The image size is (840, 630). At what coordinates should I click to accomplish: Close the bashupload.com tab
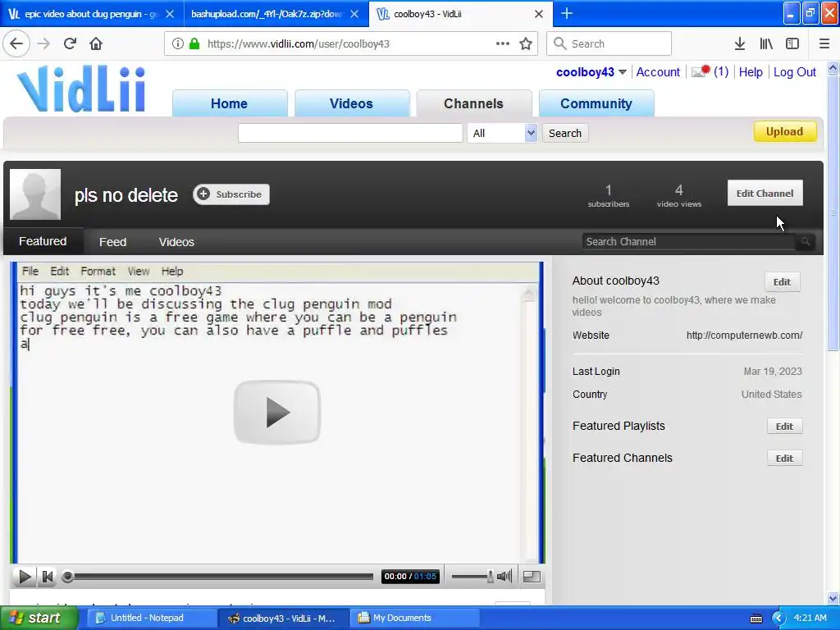[x=354, y=14]
